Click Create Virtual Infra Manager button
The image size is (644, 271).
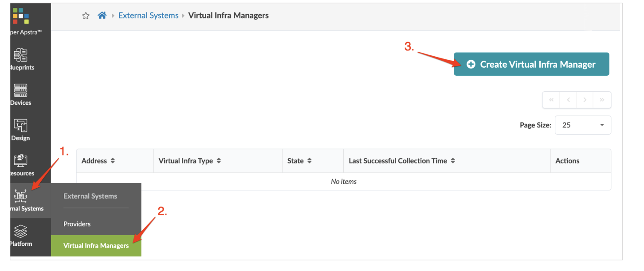tap(531, 65)
